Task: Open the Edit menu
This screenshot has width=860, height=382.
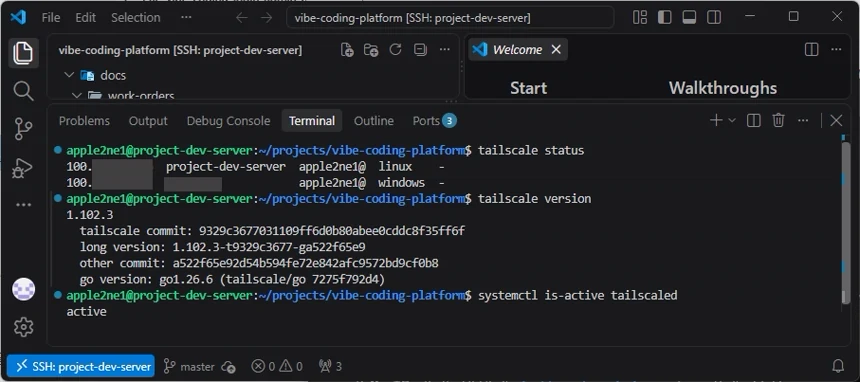Action: 86,18
